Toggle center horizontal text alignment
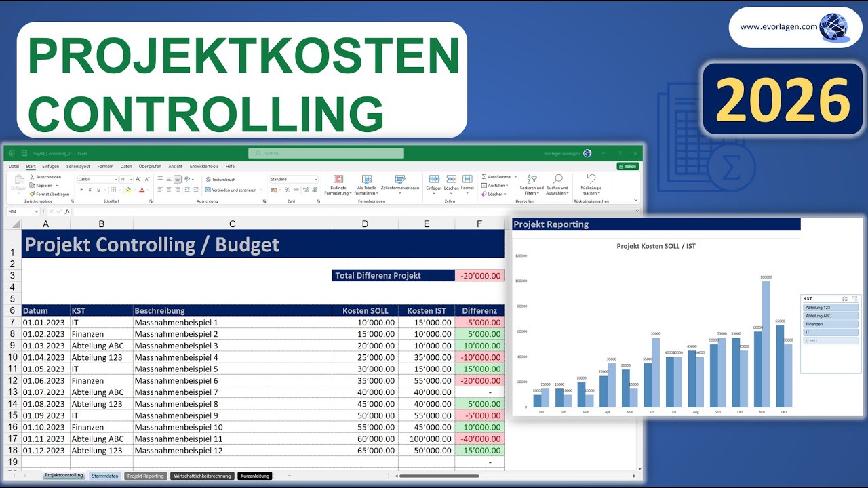The image size is (868, 488). [169, 190]
